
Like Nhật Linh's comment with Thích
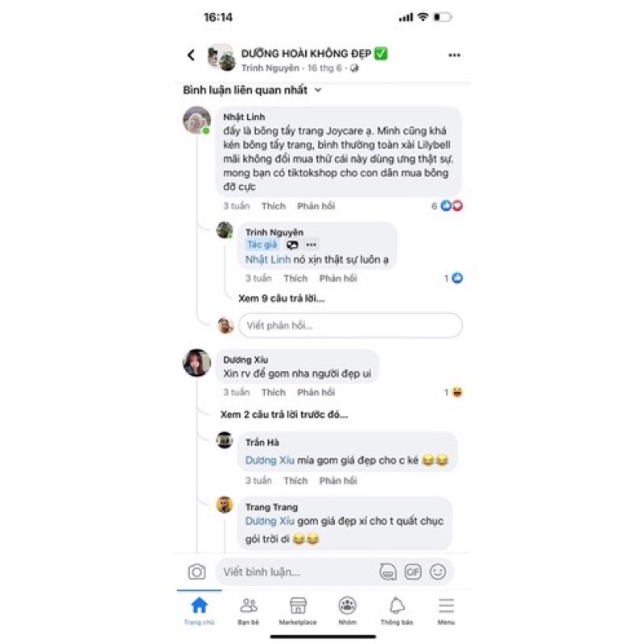[274, 206]
